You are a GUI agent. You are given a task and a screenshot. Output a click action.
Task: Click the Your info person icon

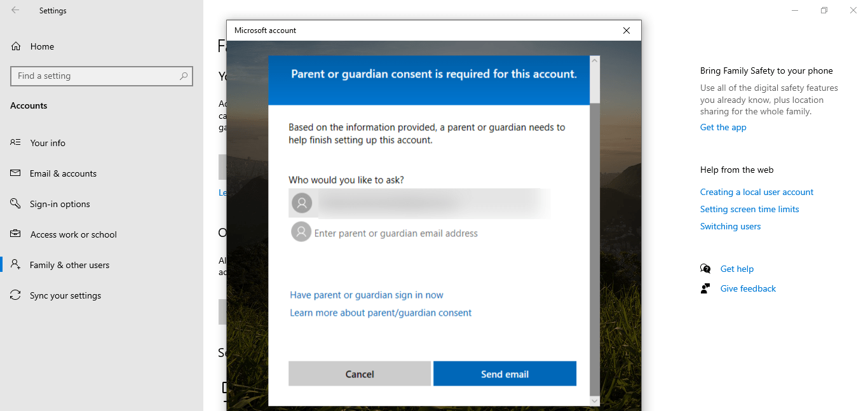pyautogui.click(x=15, y=142)
